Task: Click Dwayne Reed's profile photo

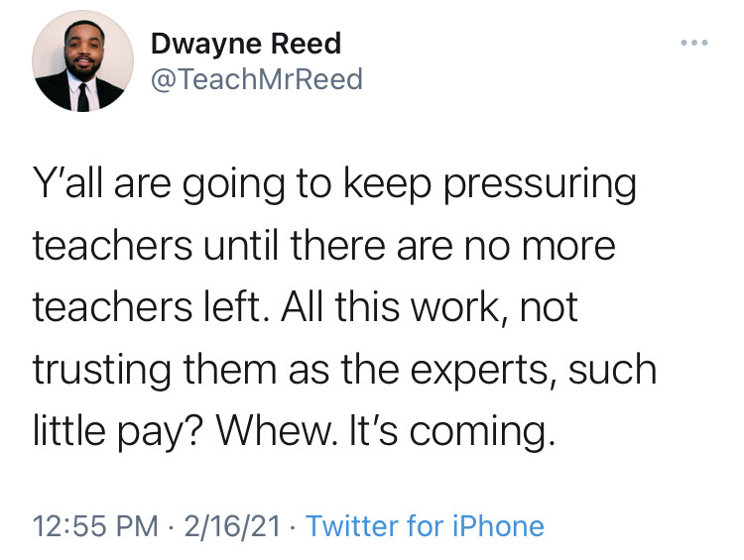Action: coord(83,61)
